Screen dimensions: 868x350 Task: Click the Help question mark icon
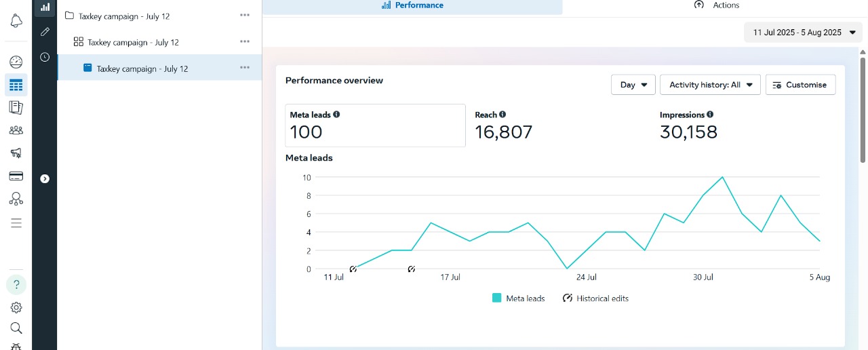(x=16, y=284)
